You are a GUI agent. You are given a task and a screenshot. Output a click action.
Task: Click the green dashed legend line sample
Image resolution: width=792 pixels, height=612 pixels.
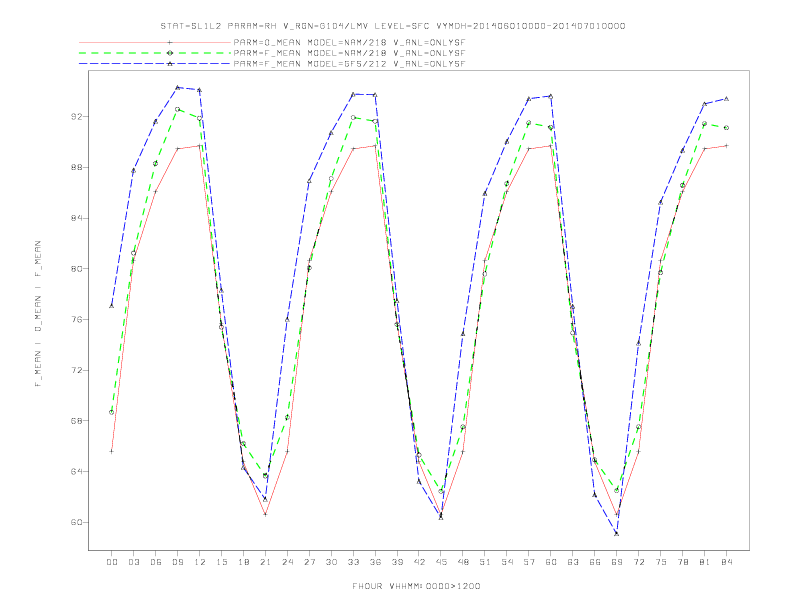[x=155, y=53]
